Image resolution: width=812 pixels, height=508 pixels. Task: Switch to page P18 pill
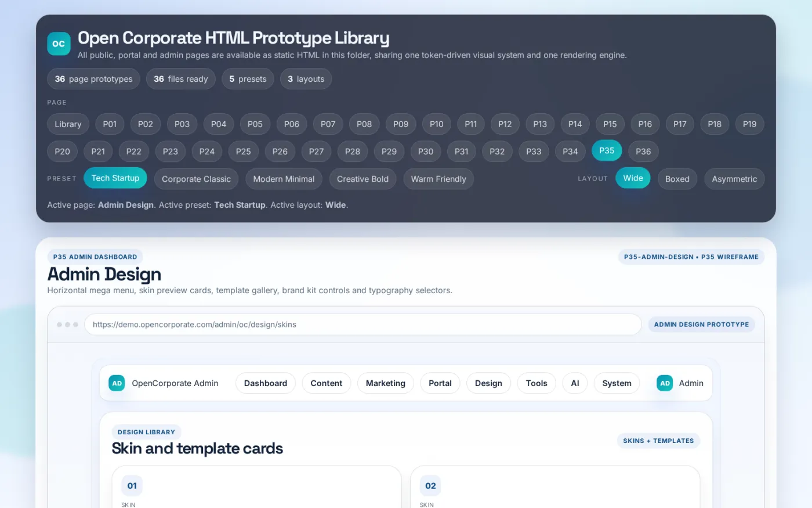click(715, 124)
